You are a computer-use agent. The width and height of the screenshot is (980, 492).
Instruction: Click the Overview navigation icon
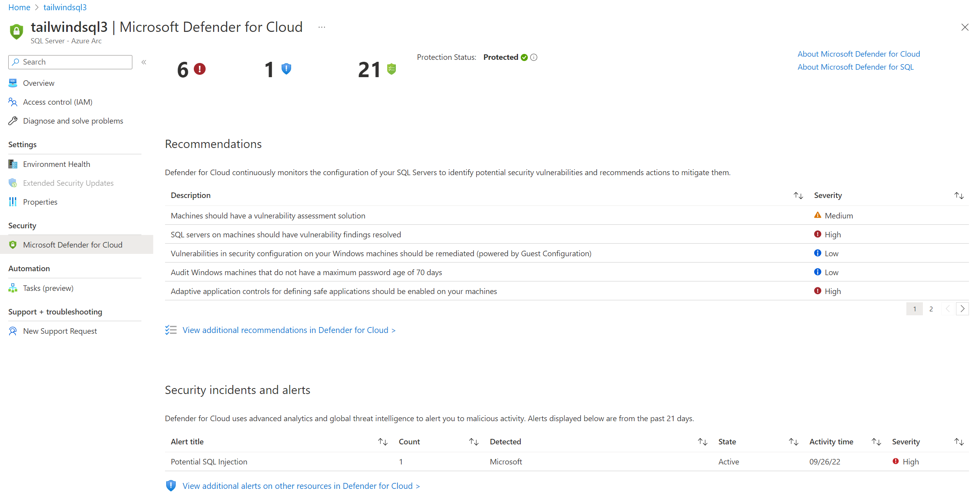click(12, 82)
